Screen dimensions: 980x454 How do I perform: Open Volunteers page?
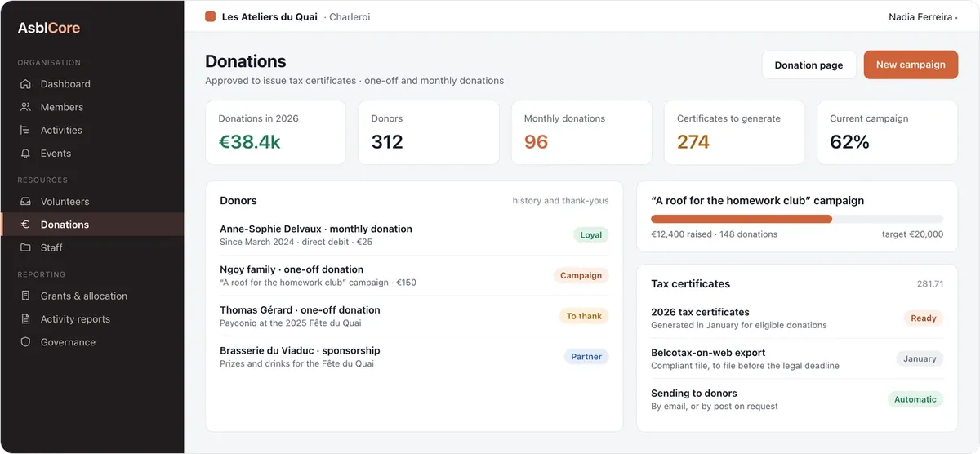coord(92,202)
